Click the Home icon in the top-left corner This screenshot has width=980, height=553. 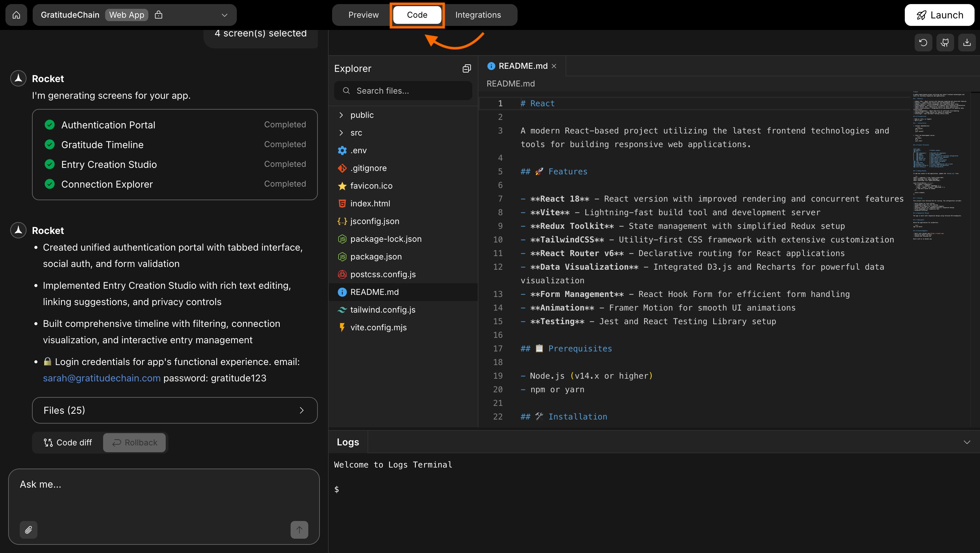click(16, 15)
